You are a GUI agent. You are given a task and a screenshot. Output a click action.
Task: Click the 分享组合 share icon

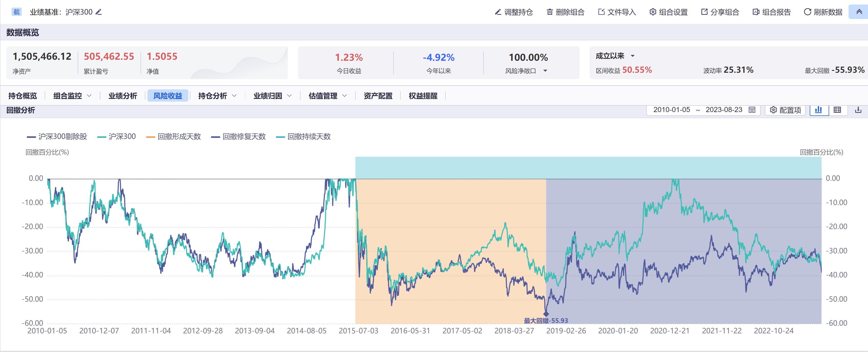point(704,12)
